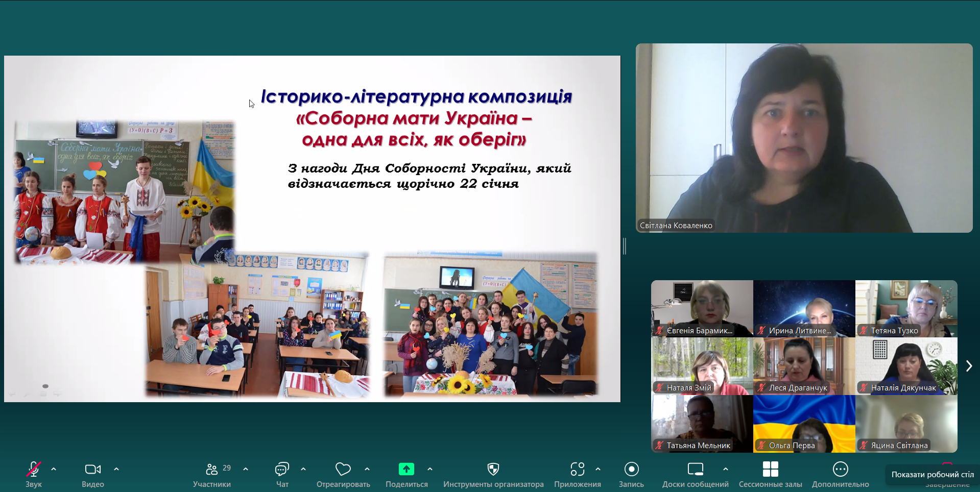Select Тетяна Тузко participant tile

(906, 308)
